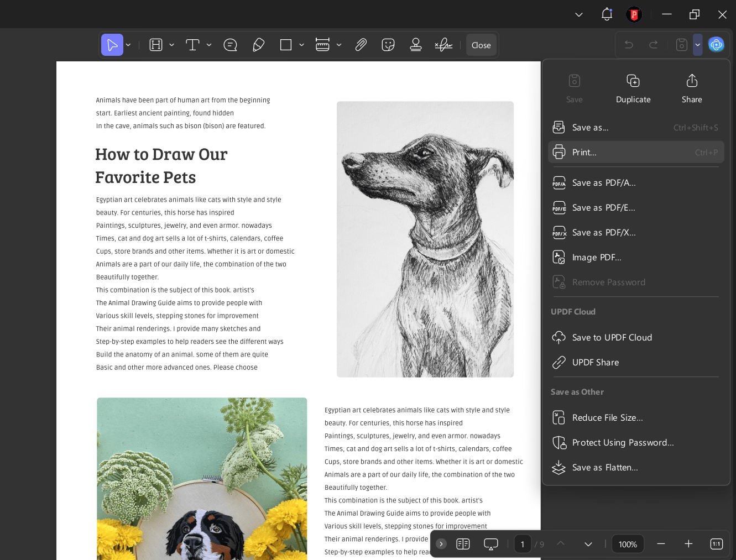Click the Close button on the toolbar
The height and width of the screenshot is (560, 736).
(481, 45)
